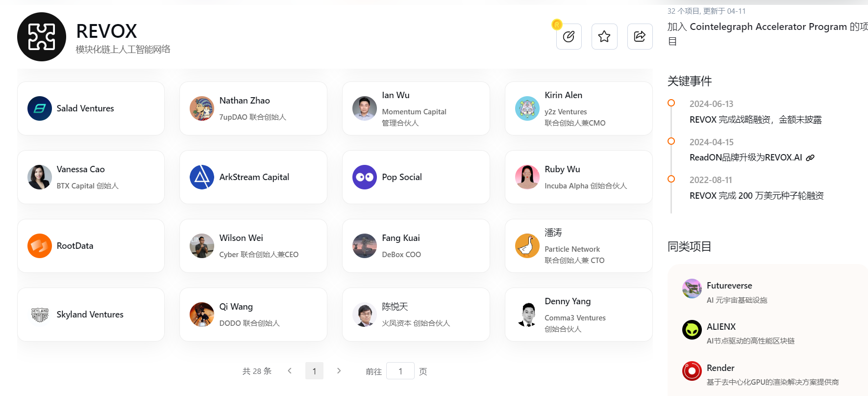
Task: Click the Salad Ventures logo
Action: point(40,108)
